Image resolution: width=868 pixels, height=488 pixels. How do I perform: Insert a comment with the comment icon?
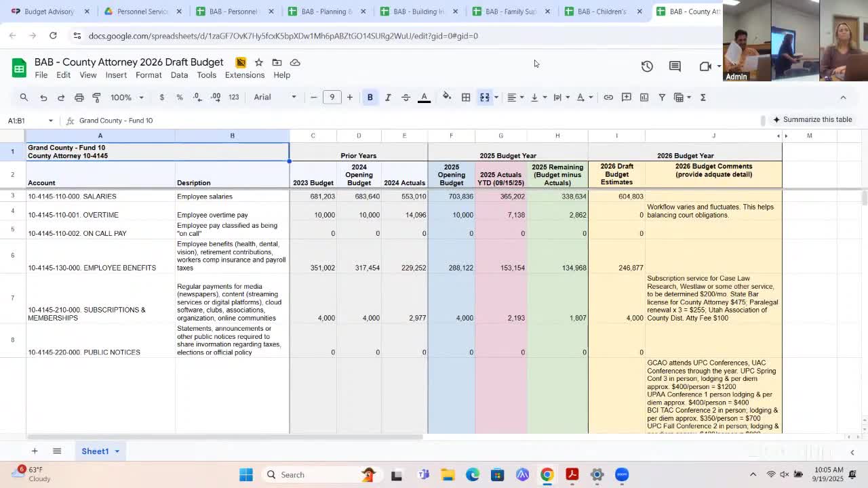coord(625,97)
